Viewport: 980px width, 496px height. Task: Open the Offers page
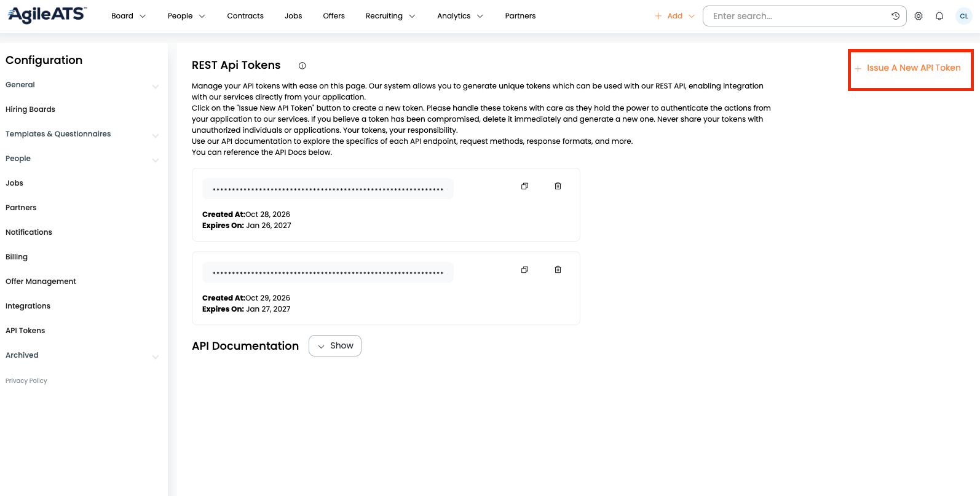click(x=334, y=16)
